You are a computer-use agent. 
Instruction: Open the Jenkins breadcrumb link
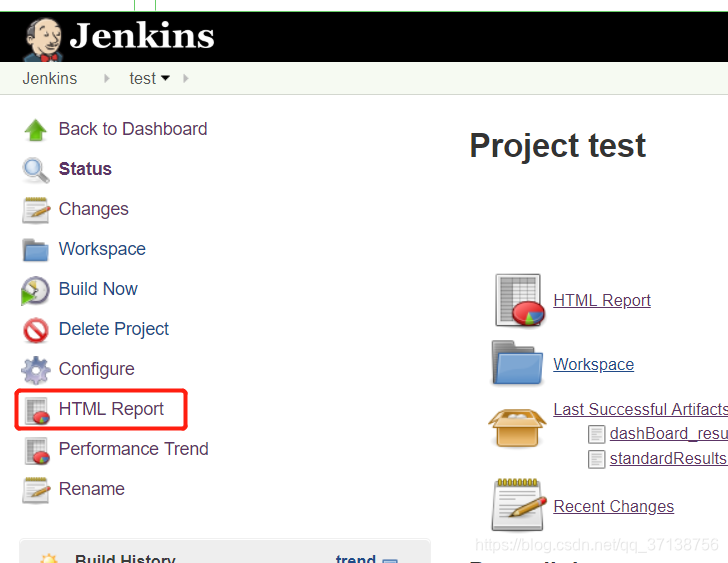(x=50, y=78)
